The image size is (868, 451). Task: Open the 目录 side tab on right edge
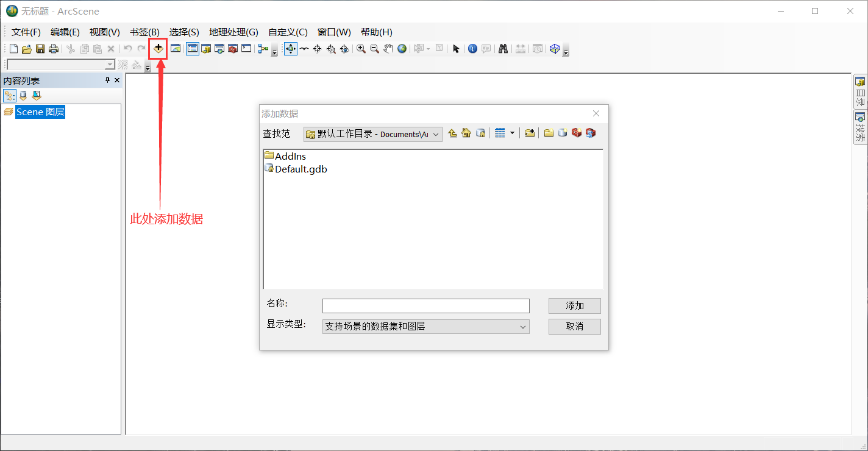tap(860, 91)
